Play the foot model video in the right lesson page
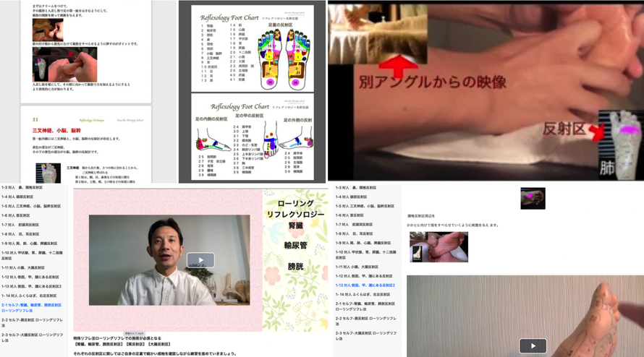 (533, 345)
